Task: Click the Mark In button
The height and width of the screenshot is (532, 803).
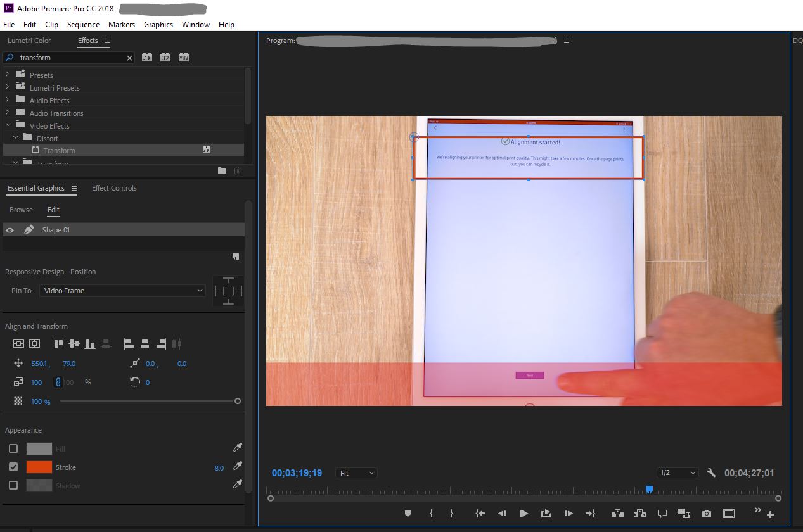Action: coord(430,513)
